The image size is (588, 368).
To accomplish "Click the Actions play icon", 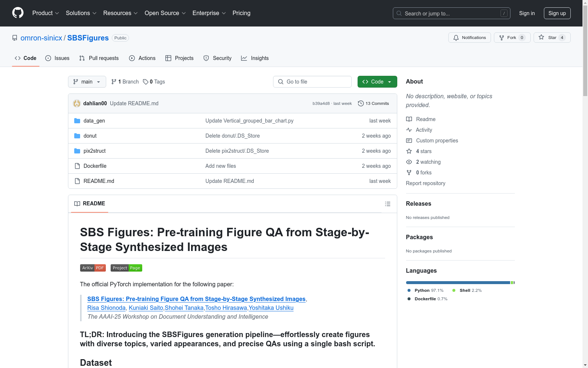I will (132, 58).
